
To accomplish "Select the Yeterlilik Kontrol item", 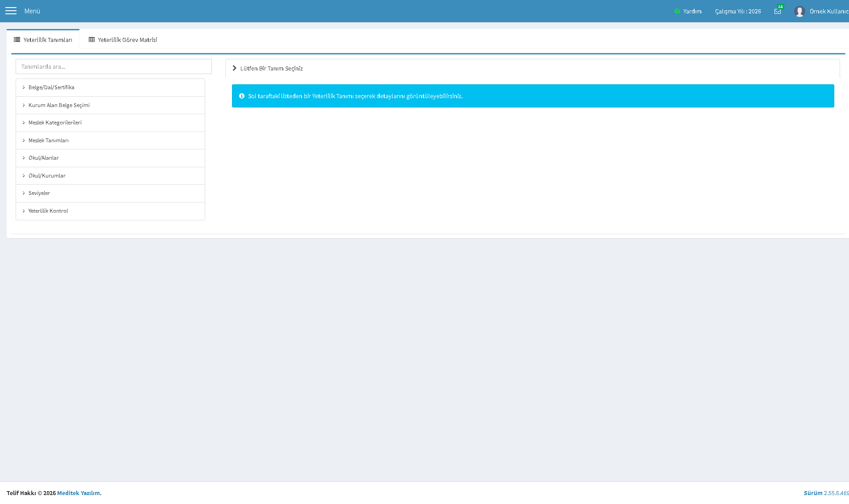I will (110, 211).
